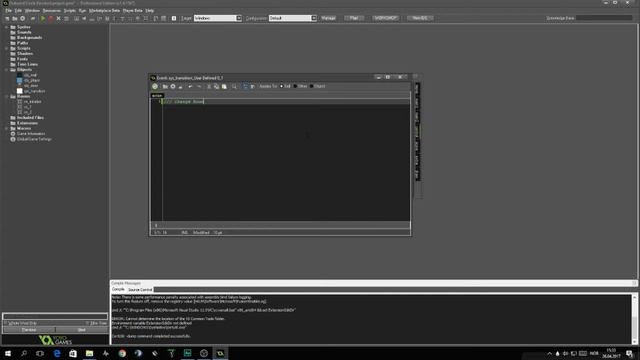Screen dimensions: 640x360
Task: Select Other in Applies To options
Action: pos(300,87)
